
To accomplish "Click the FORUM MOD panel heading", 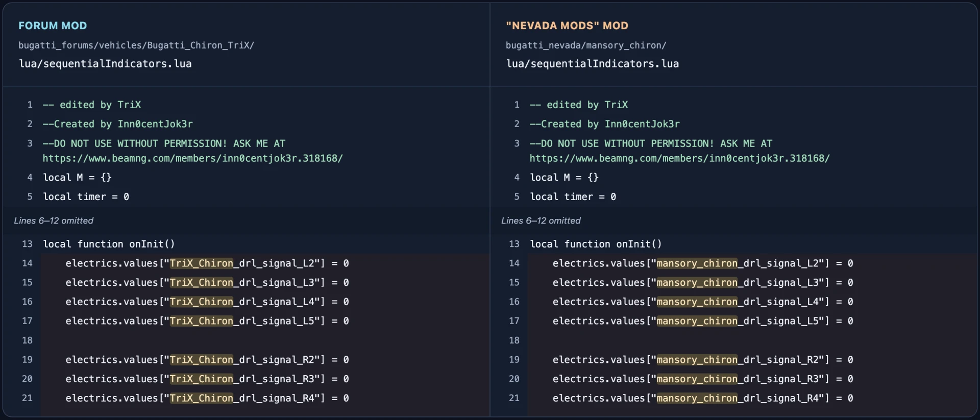I will pyautogui.click(x=53, y=26).
